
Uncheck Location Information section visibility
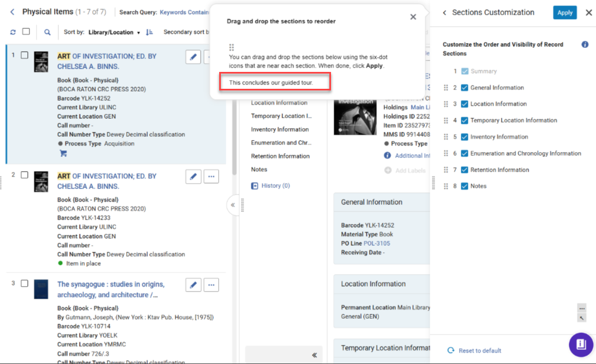465,104
